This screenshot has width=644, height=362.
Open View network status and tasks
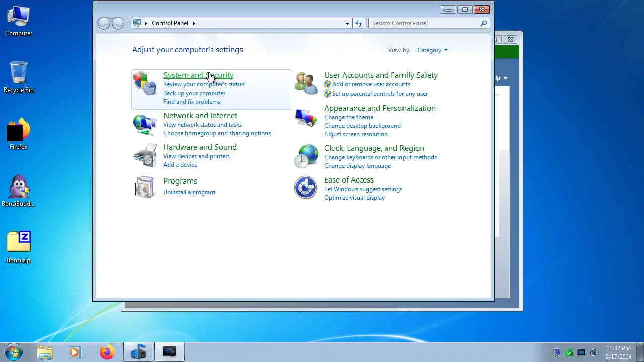coord(202,125)
